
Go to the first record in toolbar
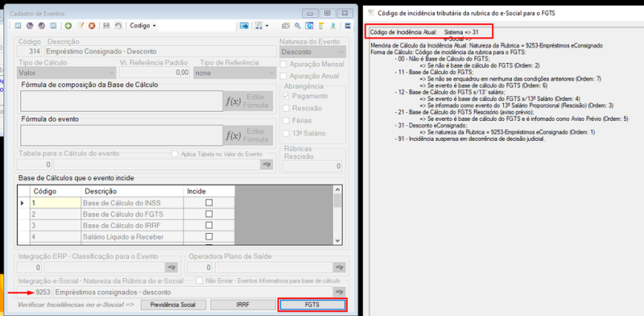tap(18, 26)
